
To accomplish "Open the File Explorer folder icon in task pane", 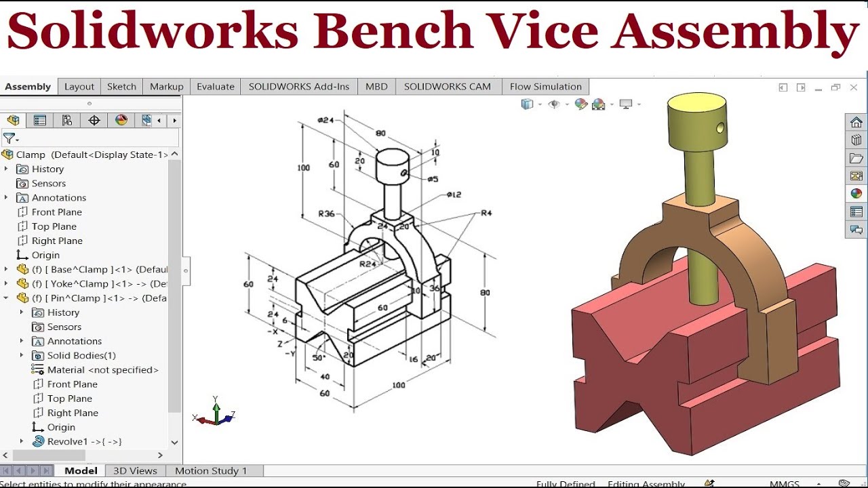I will [856, 158].
